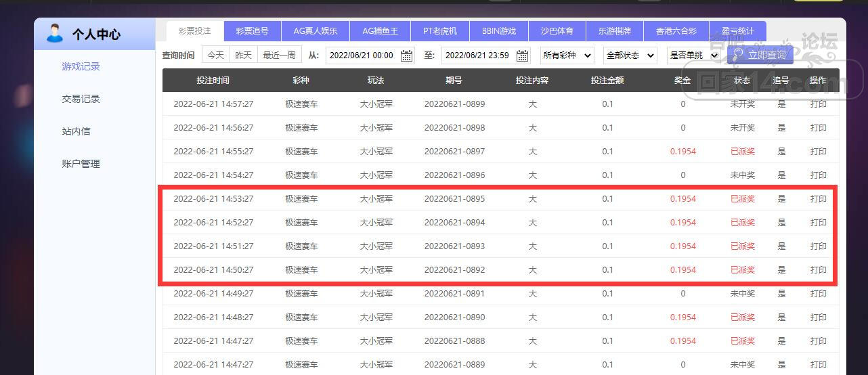Filter records by 今天
This screenshot has width=868, height=375.
pos(216,56)
